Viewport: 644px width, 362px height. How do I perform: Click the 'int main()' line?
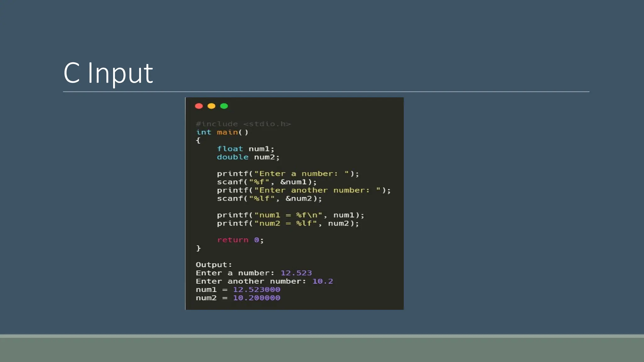click(222, 132)
